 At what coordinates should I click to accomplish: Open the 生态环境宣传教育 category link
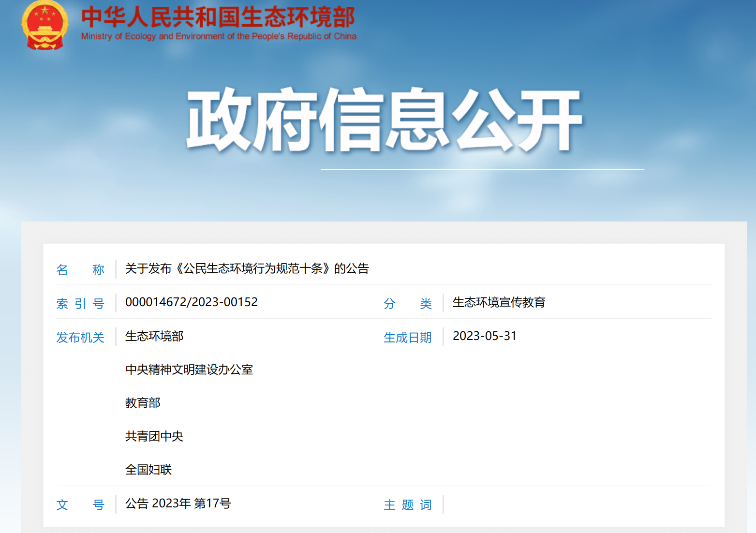click(x=499, y=302)
